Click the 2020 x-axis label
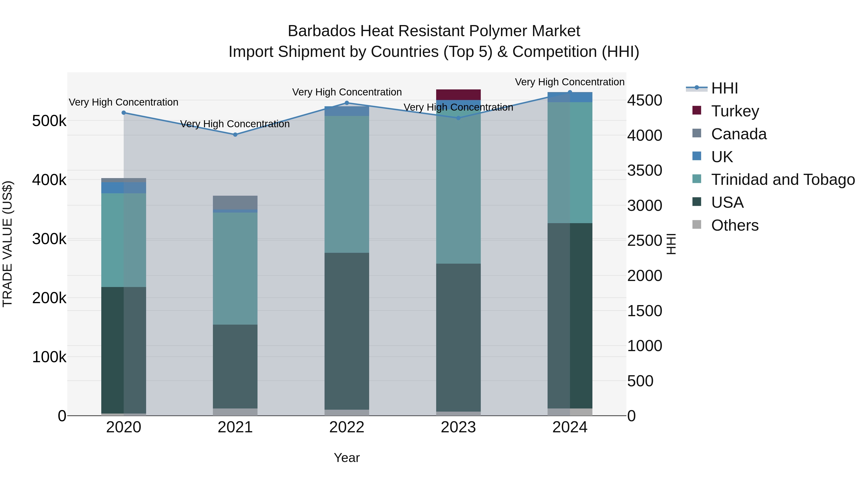Image resolution: width=868 pixels, height=488 pixels. pos(124,427)
